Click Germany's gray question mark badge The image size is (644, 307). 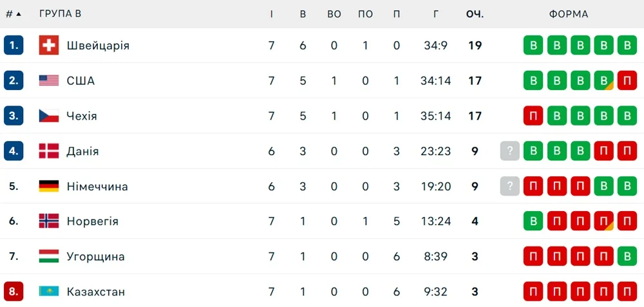point(509,186)
